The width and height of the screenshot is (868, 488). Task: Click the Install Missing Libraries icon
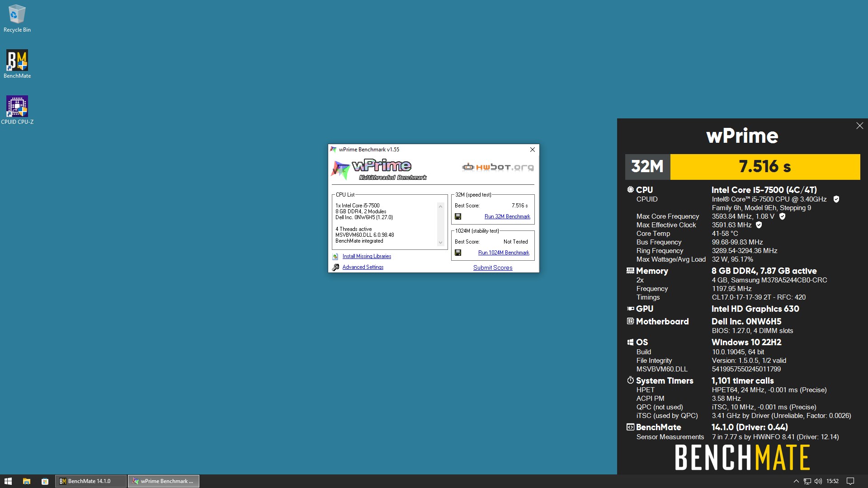[335, 256]
